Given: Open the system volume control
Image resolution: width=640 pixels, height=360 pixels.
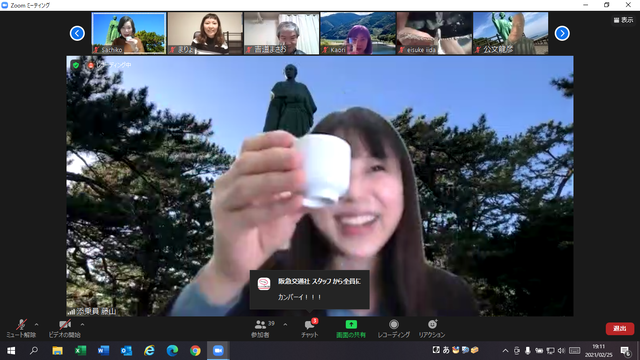Looking at the screenshot, I should point(561,351).
